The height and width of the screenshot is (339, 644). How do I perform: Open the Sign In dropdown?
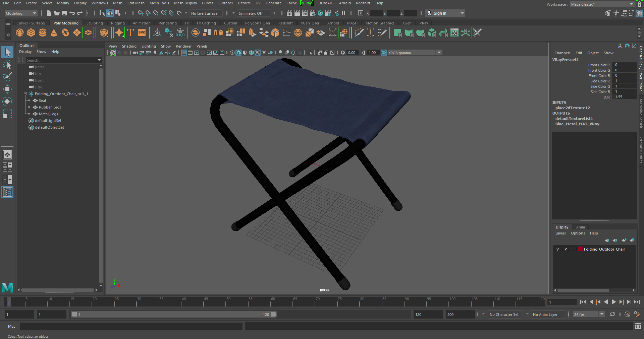point(445,13)
